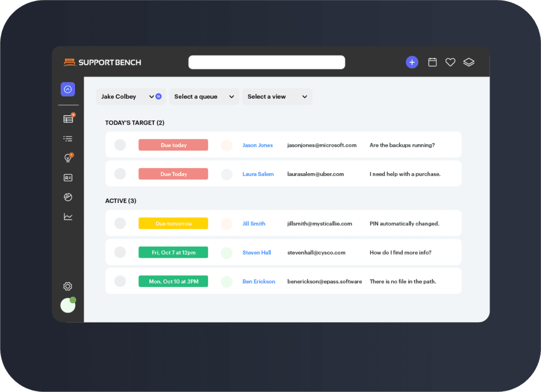Open the stacked layers icon
The image size is (541, 392).
[469, 62]
